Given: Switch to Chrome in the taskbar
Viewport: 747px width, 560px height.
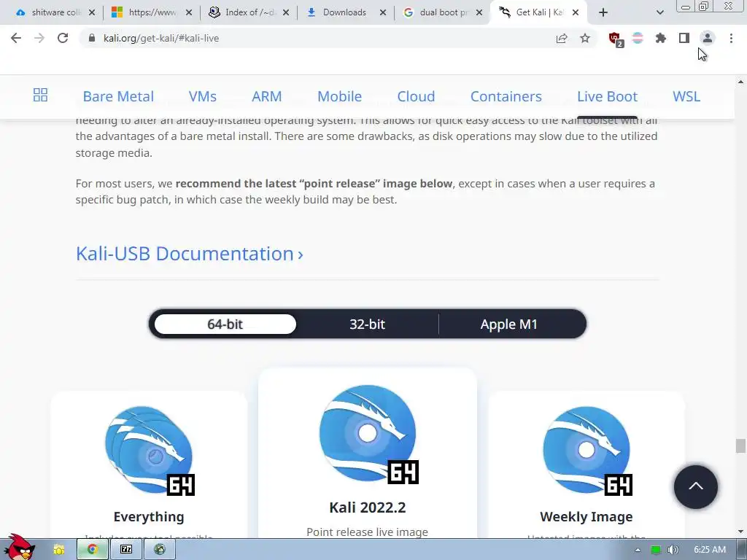Looking at the screenshot, I should click(93, 550).
